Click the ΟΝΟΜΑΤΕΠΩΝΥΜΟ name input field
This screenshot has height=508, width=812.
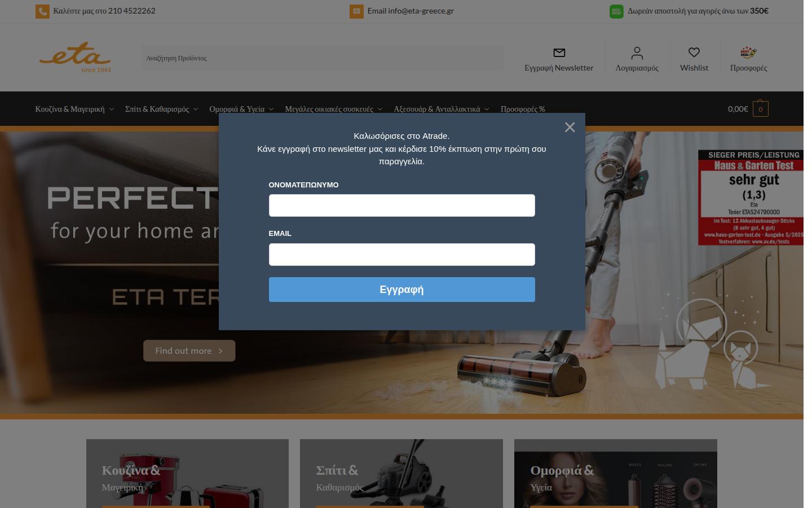point(401,205)
